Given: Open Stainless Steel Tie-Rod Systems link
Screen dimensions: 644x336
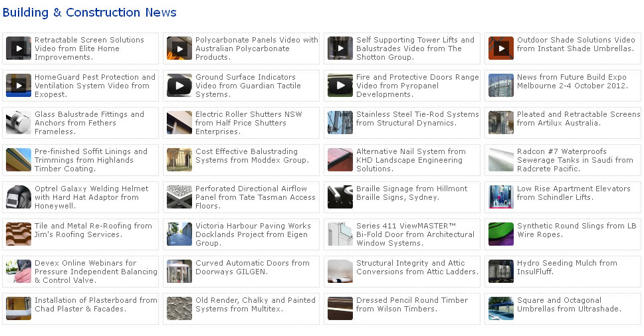Looking at the screenshot, I should pos(417,119).
